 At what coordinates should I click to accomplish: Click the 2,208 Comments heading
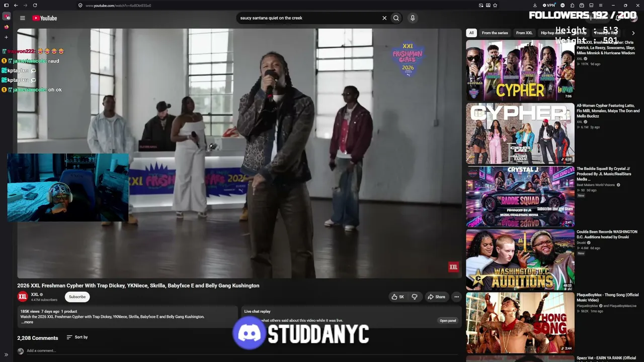[x=38, y=338]
